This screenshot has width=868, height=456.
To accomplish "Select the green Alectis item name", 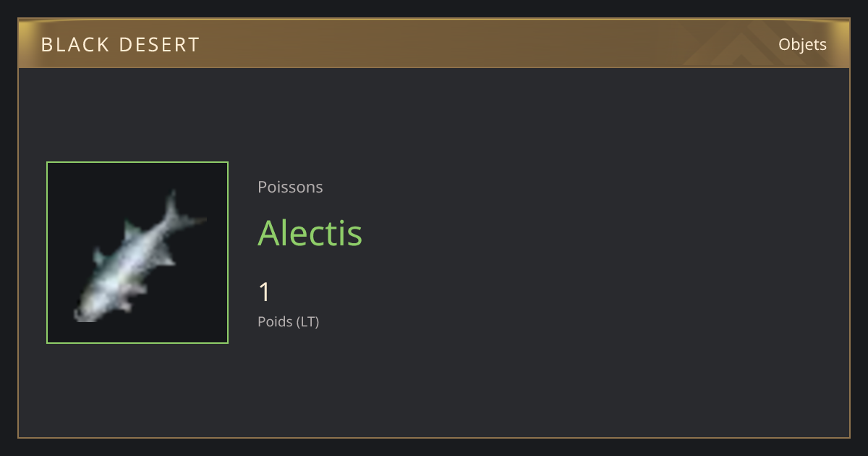I will [x=310, y=232].
